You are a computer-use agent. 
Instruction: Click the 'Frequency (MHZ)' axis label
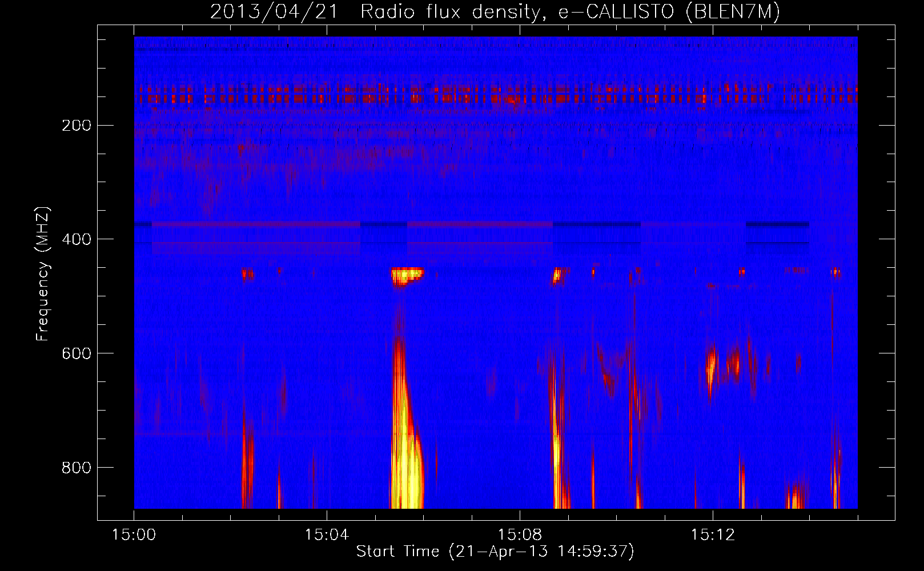43,274
